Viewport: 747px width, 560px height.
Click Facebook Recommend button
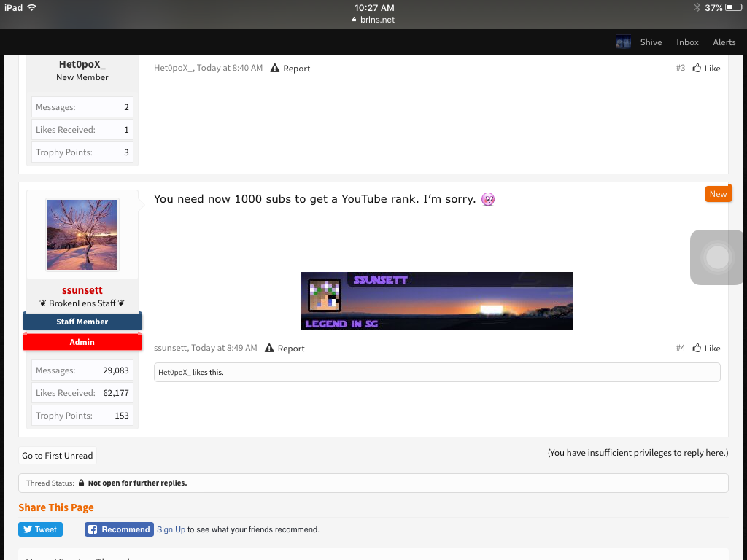click(x=119, y=529)
